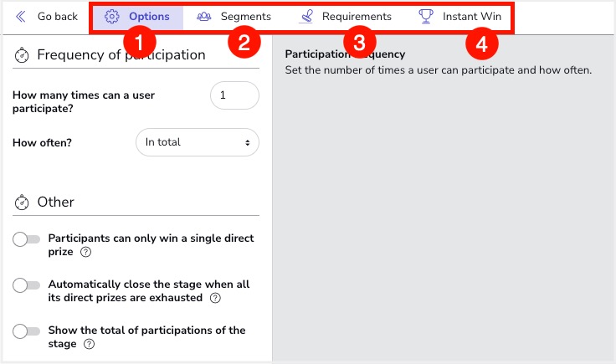Open help for single direct prize option

click(x=85, y=252)
